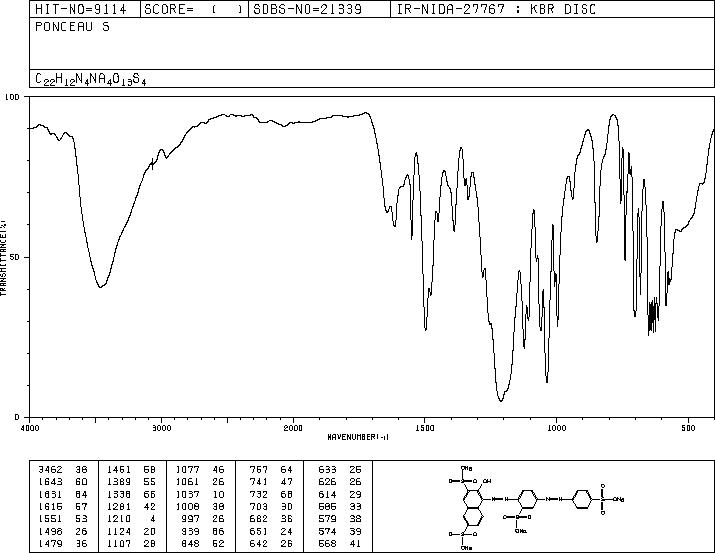Select peak table entry 1077
Viewport: 715px width, 553px height.
tap(187, 470)
